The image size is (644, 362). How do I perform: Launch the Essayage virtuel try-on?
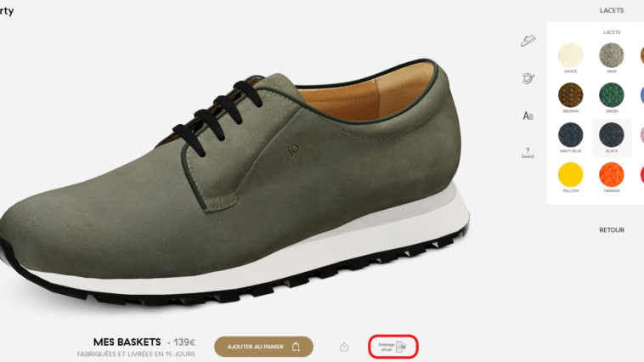click(393, 347)
